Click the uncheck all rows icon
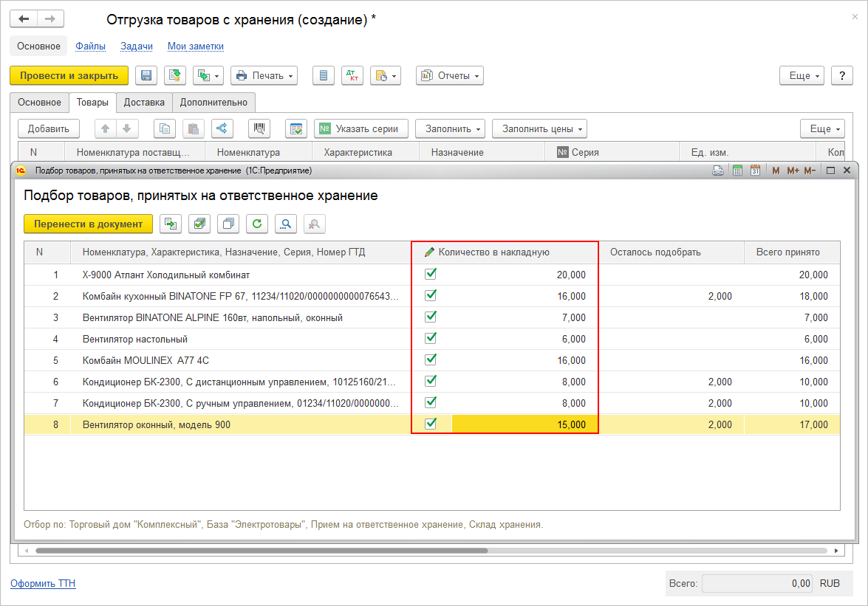 coord(228,224)
